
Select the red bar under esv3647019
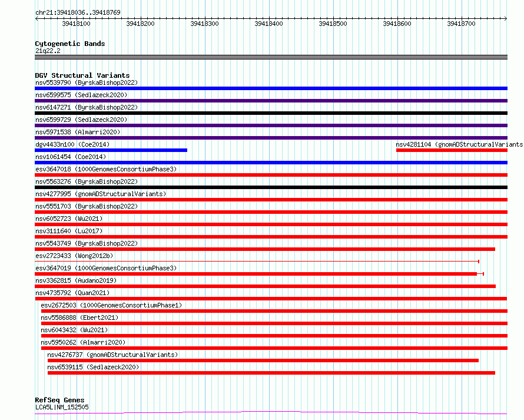259,274
